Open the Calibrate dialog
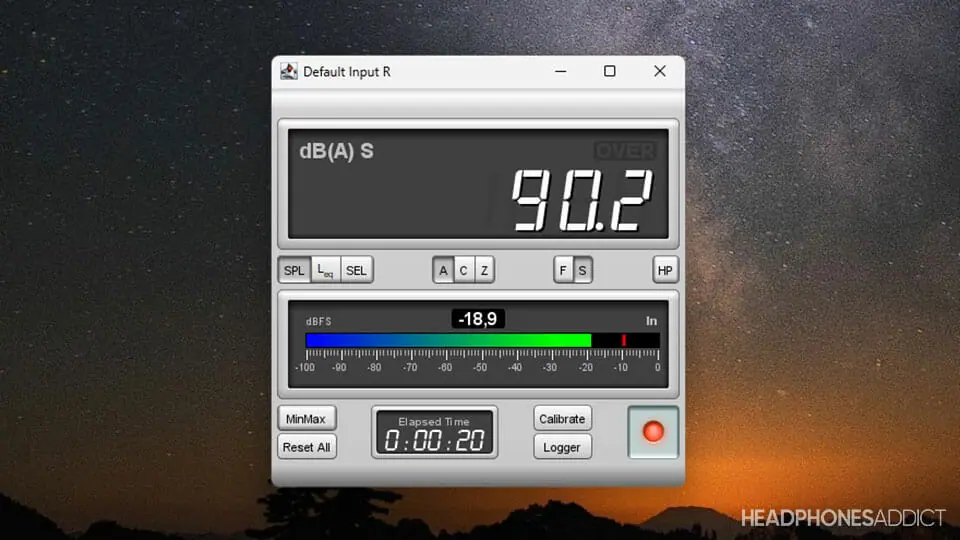Screen dimensions: 960x540 click(x=562, y=419)
